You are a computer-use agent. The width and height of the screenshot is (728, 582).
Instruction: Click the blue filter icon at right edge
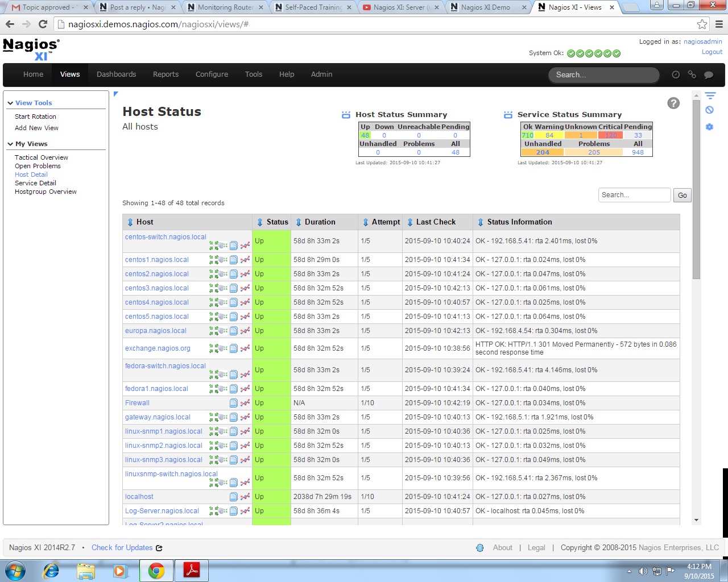point(710,95)
